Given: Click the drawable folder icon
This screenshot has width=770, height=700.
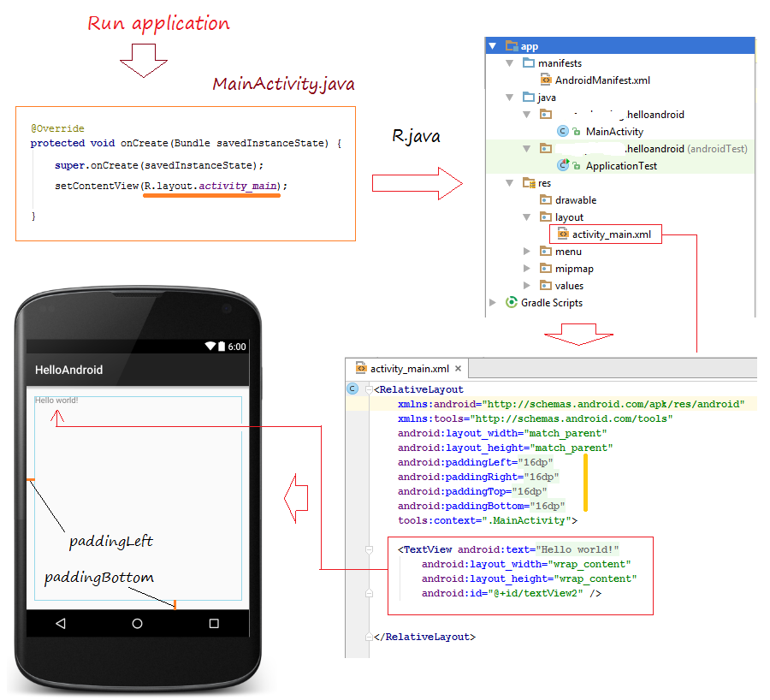Looking at the screenshot, I should [546, 200].
